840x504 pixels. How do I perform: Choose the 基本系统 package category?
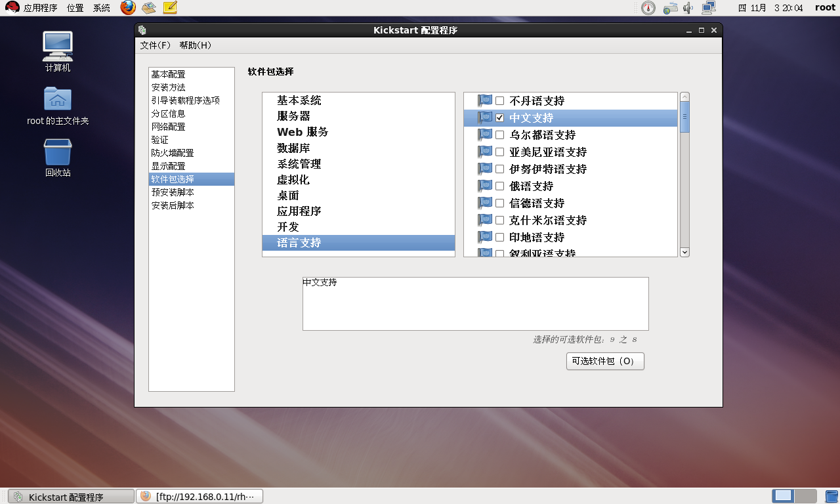[358, 100]
